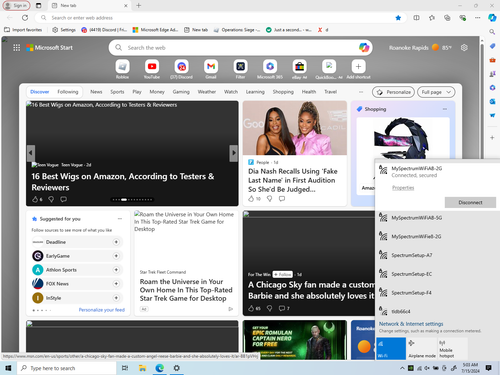500x375 pixels.
Task: Open the YouTube shortcut tile
Action: [x=152, y=67]
